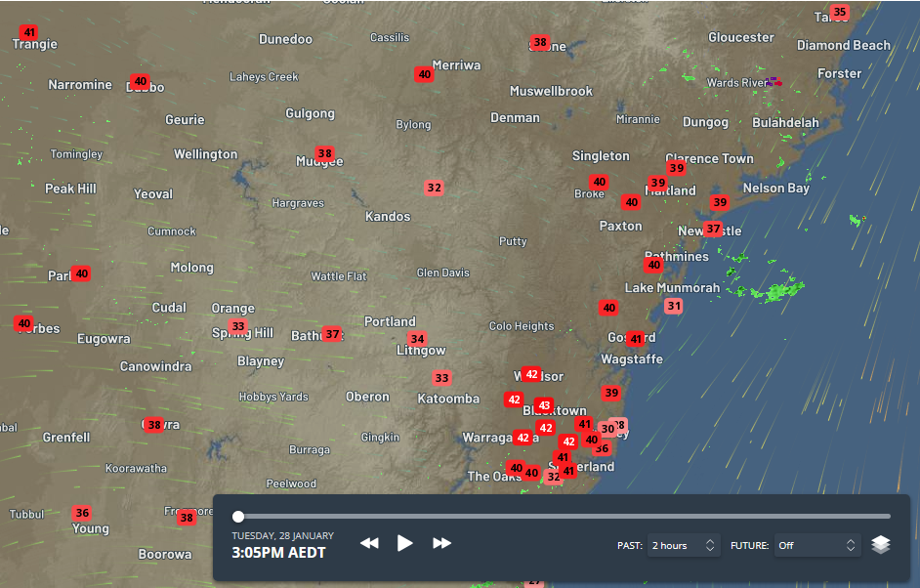Viewport: 920px width, 588px height.
Task: Open the PAST 2 hours dropdown
Action: pos(684,545)
